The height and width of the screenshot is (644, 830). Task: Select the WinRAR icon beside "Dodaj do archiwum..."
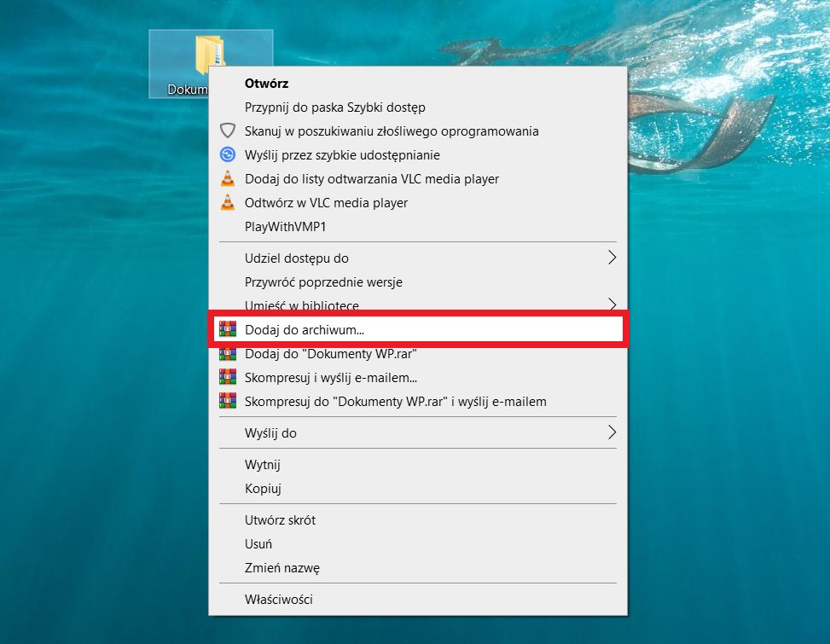click(227, 328)
